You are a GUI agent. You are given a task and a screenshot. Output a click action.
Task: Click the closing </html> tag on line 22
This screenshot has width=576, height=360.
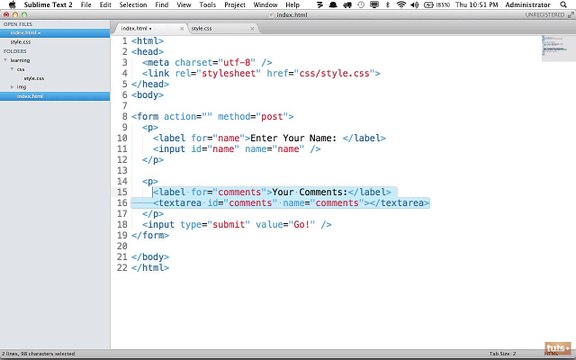(x=150, y=268)
